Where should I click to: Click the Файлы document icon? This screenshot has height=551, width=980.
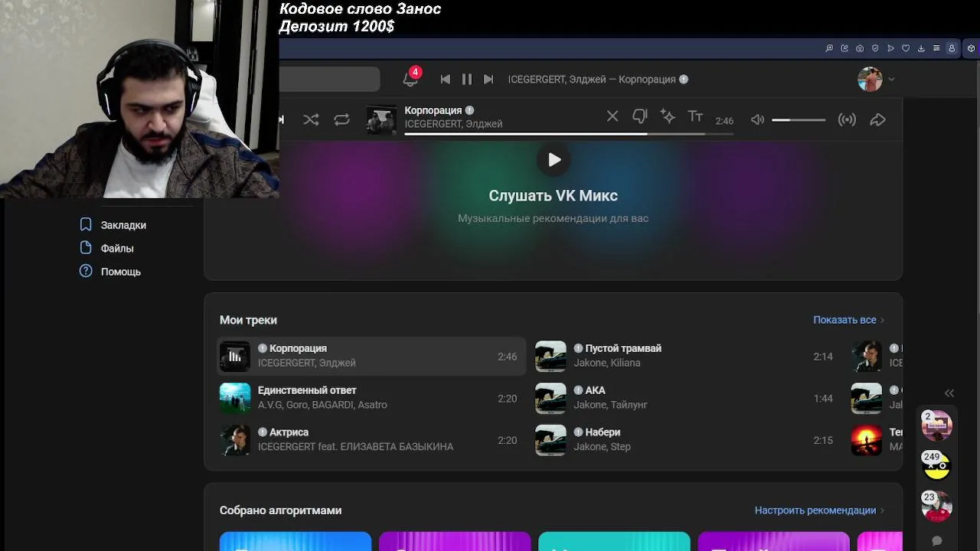pos(86,248)
